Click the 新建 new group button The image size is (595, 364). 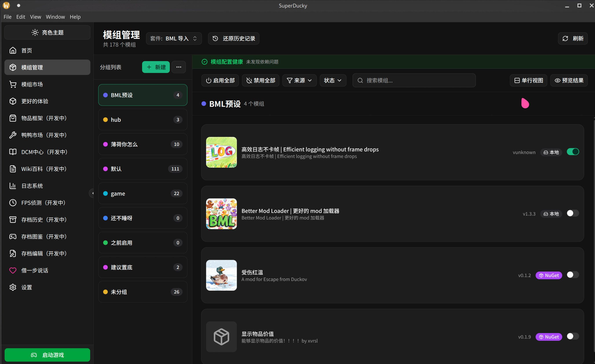(156, 67)
